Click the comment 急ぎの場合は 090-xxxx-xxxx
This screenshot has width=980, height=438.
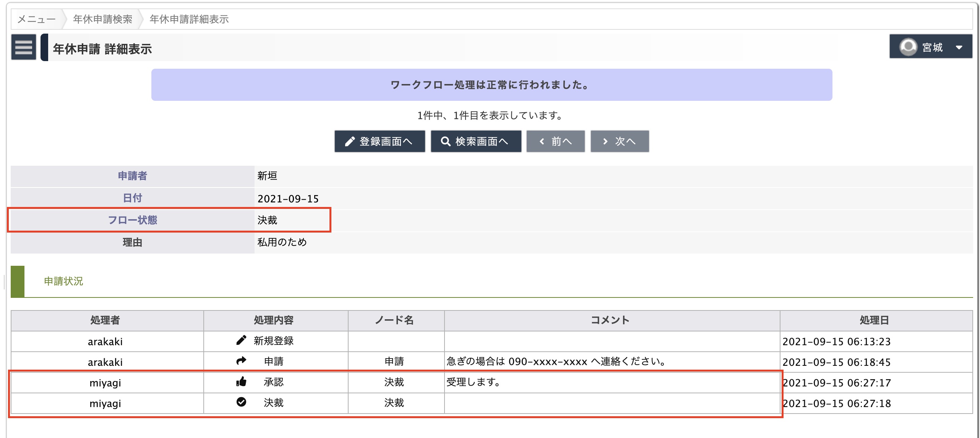[556, 361]
